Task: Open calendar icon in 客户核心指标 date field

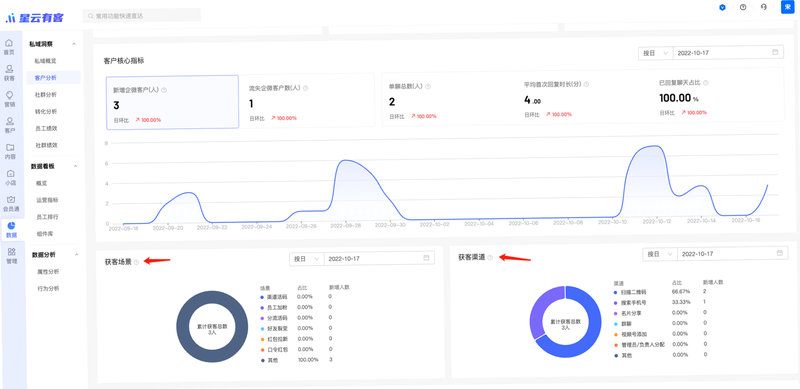Action: [x=776, y=52]
